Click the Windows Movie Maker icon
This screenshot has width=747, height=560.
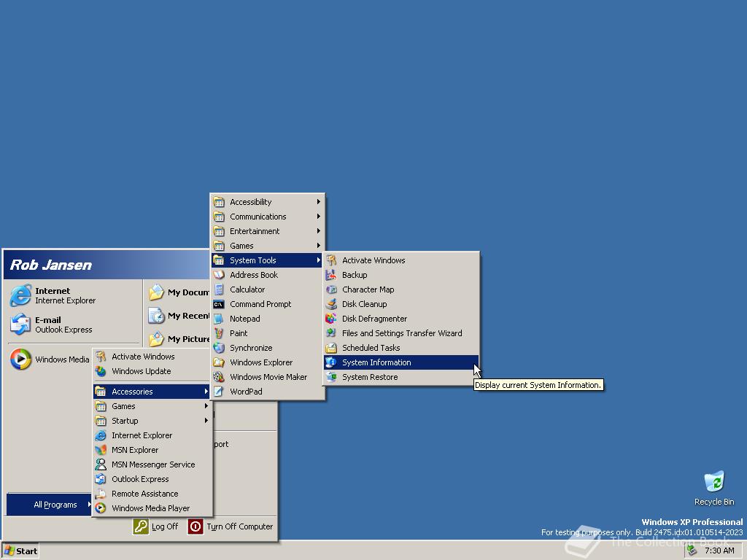click(219, 377)
